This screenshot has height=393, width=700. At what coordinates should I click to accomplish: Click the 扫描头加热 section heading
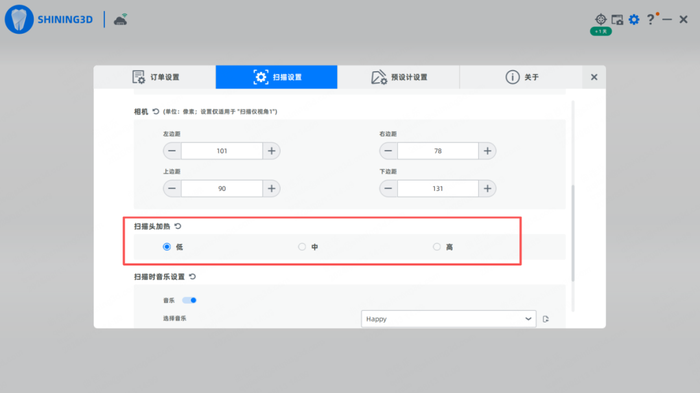click(152, 226)
